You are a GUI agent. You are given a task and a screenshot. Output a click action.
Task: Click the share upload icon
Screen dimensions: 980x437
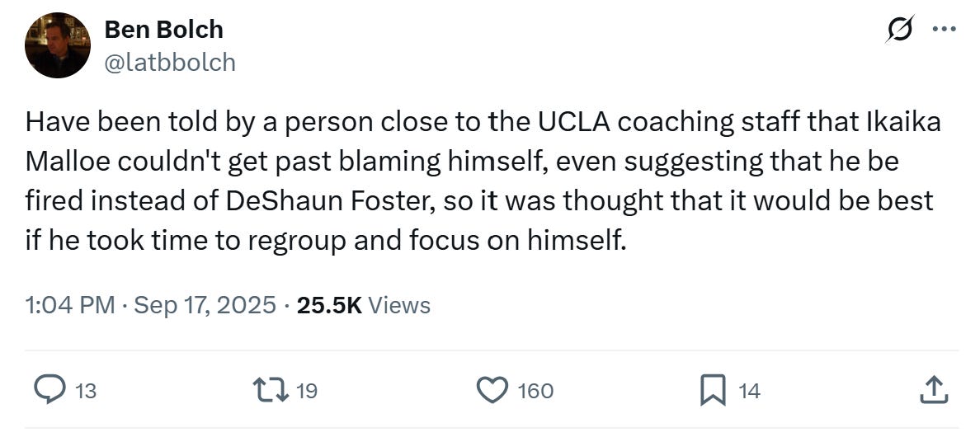click(931, 389)
